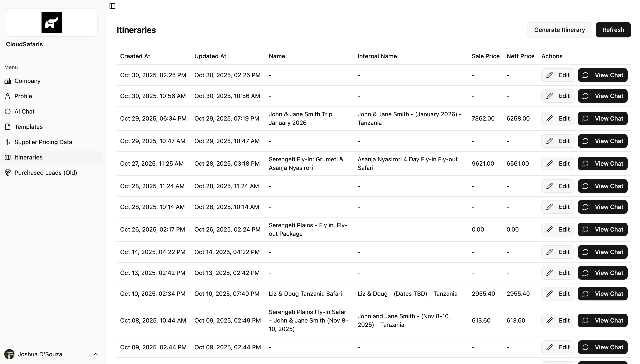Open the Itineraries menu entry
This screenshot has width=640, height=364.
pyautogui.click(x=28, y=157)
